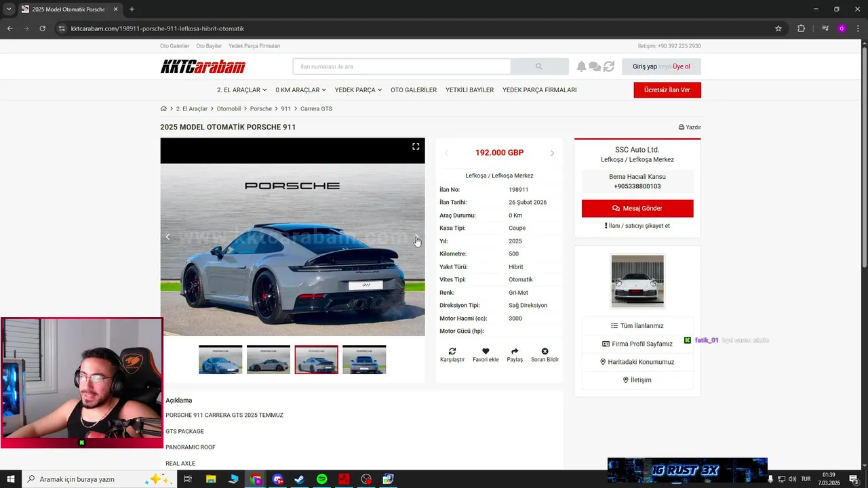Click Carrera GTS in the breadcrumb
This screenshot has width=868, height=488.
pyautogui.click(x=316, y=108)
